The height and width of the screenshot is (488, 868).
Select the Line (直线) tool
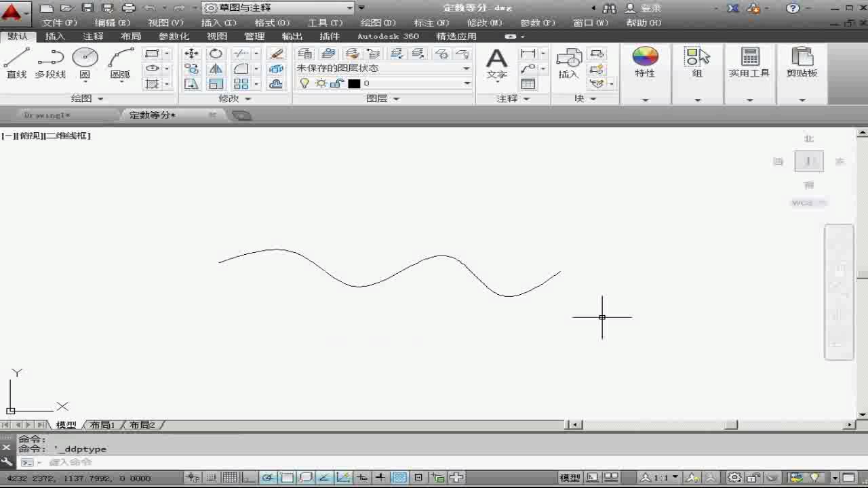(17, 63)
